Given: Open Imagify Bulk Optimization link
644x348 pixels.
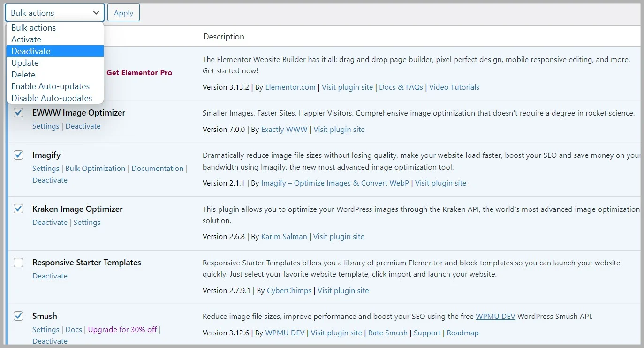Looking at the screenshot, I should (x=96, y=169).
